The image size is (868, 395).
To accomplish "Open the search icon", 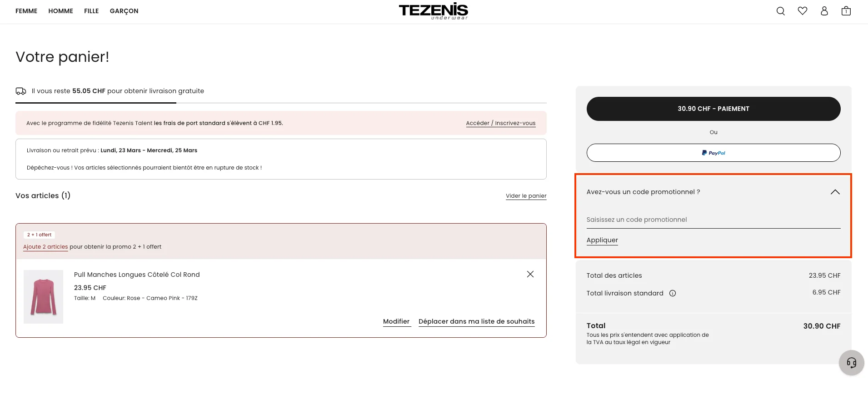I will tap(780, 11).
